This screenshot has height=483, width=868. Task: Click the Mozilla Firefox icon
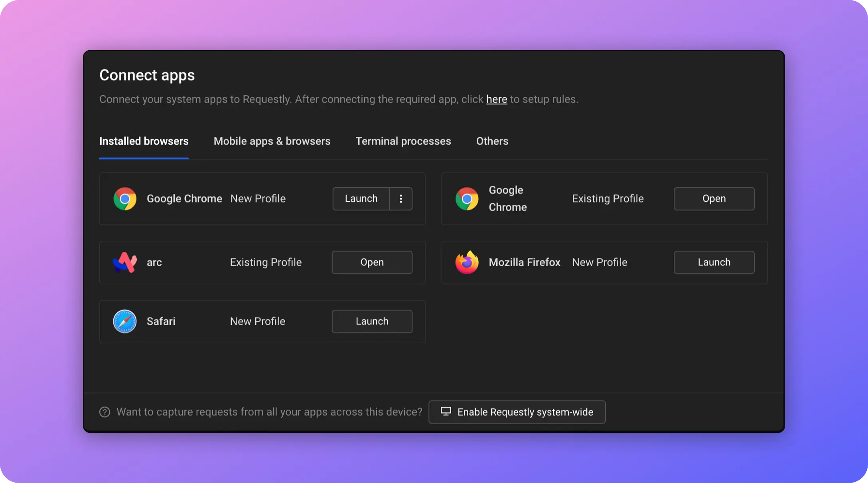click(467, 262)
